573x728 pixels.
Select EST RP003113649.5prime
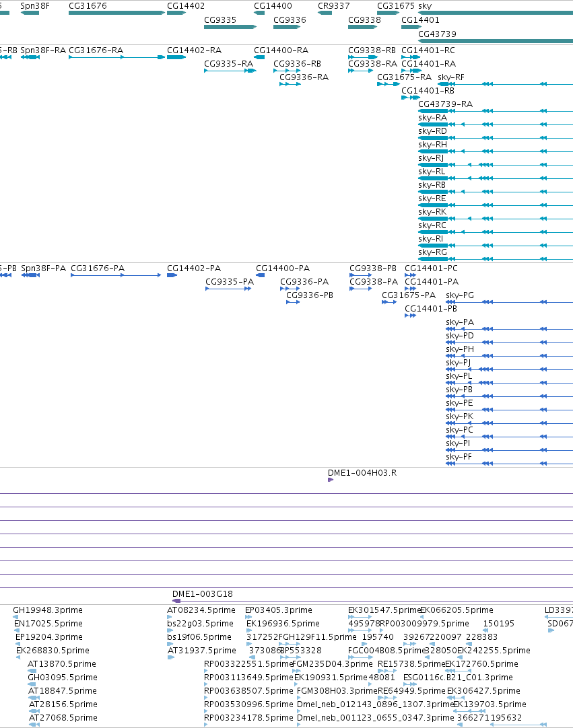[248, 678]
